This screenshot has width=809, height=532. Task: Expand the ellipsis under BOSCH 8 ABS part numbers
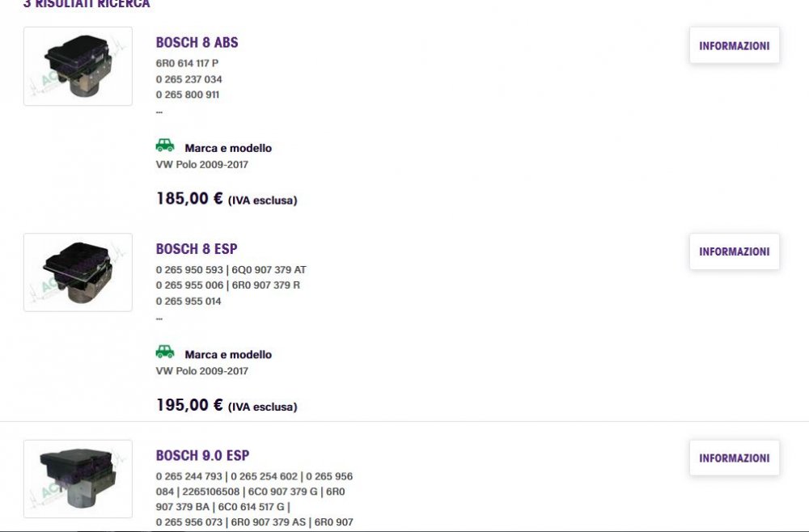(159, 110)
